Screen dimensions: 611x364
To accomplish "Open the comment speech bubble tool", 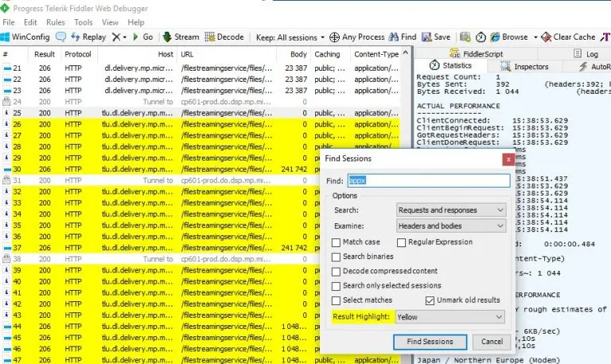I will (60, 37).
